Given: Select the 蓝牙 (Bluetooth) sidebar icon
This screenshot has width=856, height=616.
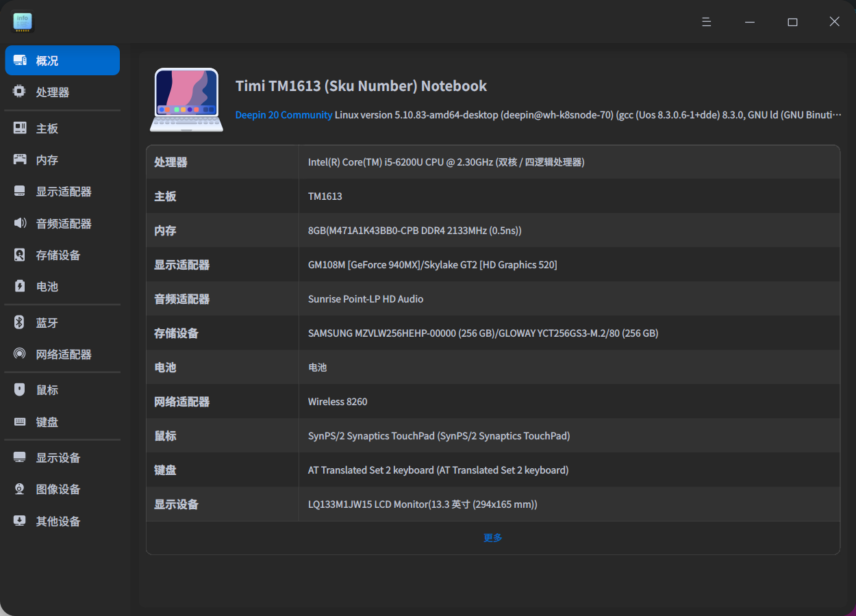Looking at the screenshot, I should [x=18, y=322].
